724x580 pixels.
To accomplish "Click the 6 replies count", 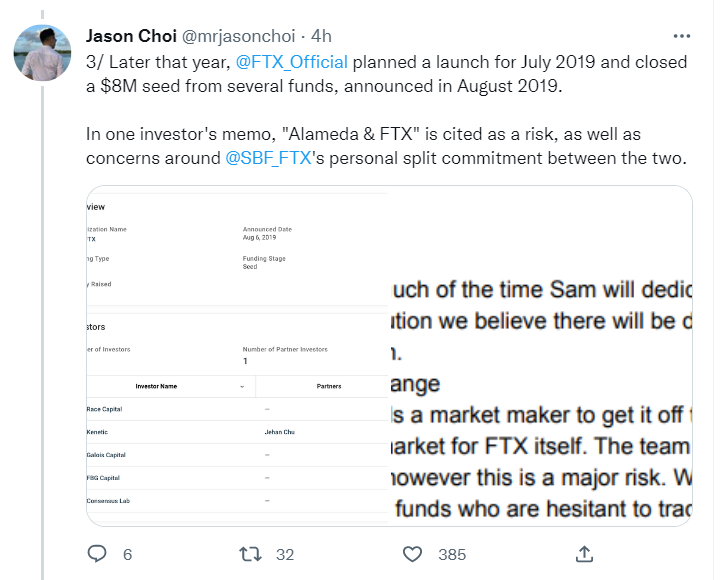I will (x=127, y=553).
